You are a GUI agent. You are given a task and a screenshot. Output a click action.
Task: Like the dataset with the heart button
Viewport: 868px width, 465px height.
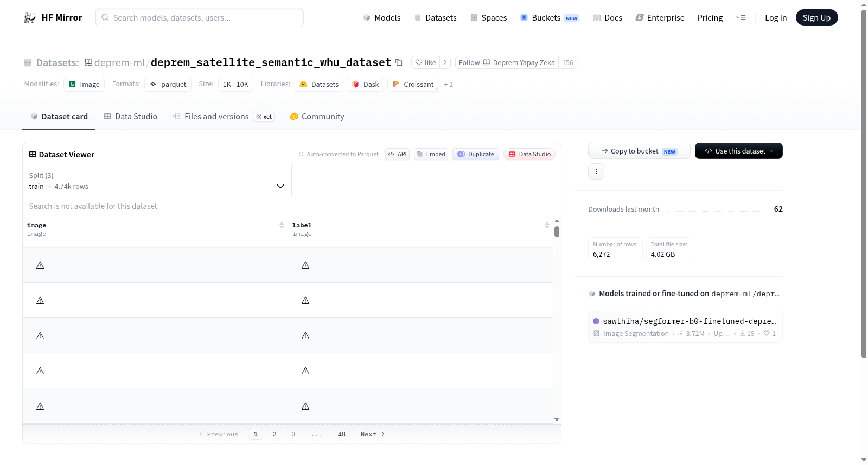point(425,62)
